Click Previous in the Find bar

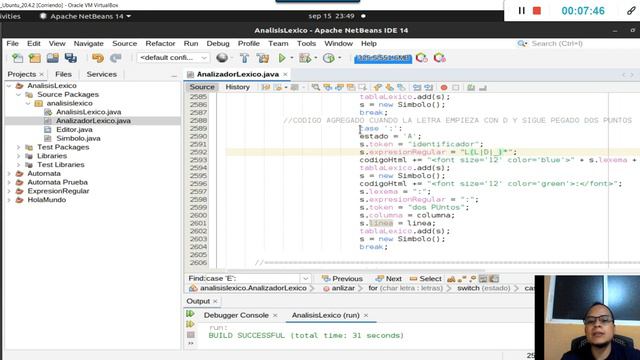pos(342,279)
